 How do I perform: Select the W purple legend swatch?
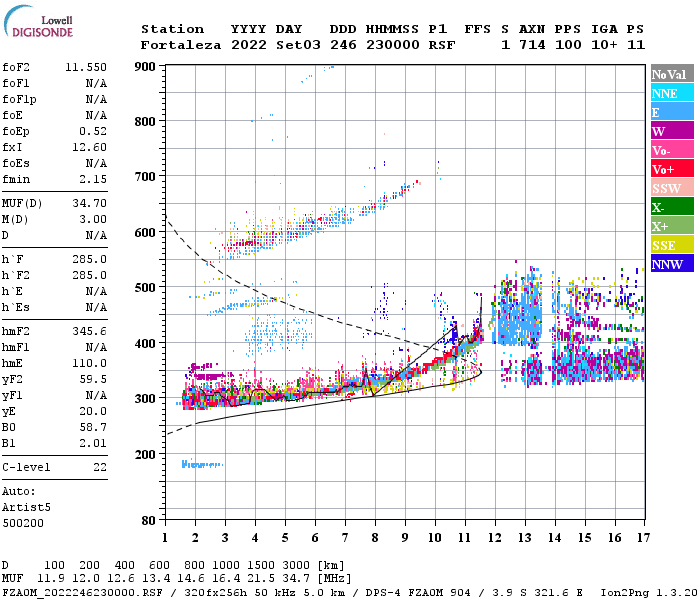tap(672, 131)
